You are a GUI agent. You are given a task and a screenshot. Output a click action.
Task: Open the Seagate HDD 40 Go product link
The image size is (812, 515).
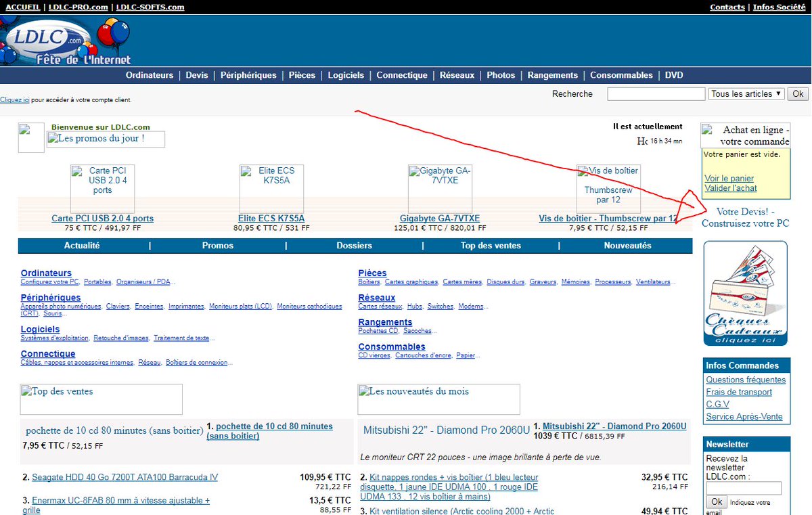(125, 477)
